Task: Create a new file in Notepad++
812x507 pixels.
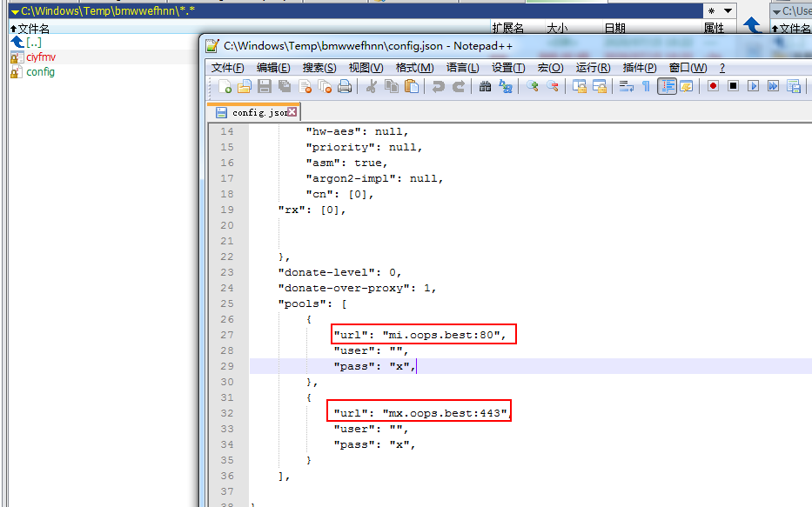Action: pyautogui.click(x=225, y=86)
